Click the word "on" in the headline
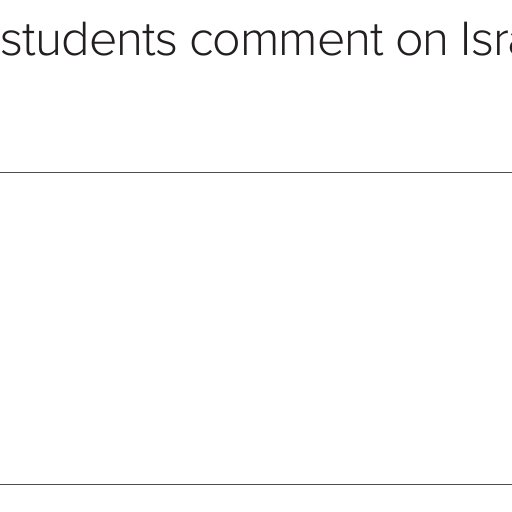This screenshot has width=512, height=512. 422,44
